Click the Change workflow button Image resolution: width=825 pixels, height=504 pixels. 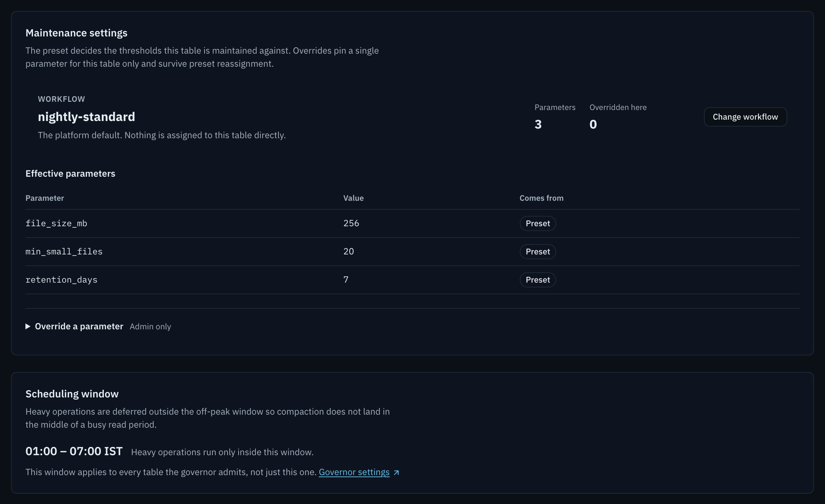click(x=745, y=117)
